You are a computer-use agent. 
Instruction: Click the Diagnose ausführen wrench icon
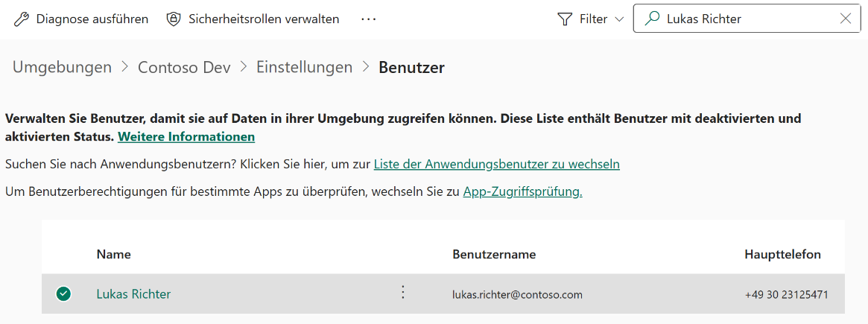coord(21,19)
